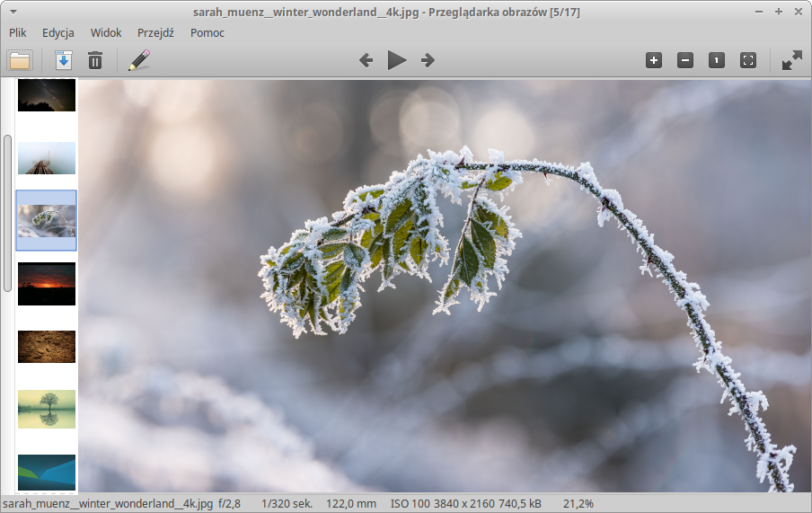
Task: Select the brown sand texture thumbnail
Action: (47, 347)
